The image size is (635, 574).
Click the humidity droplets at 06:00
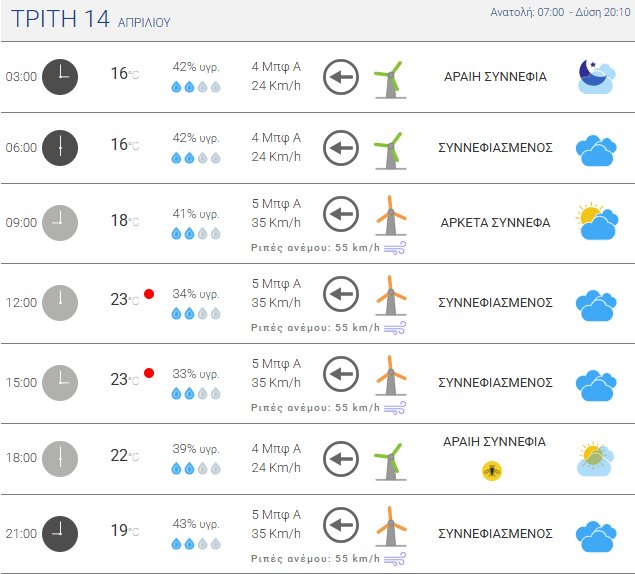point(195,158)
